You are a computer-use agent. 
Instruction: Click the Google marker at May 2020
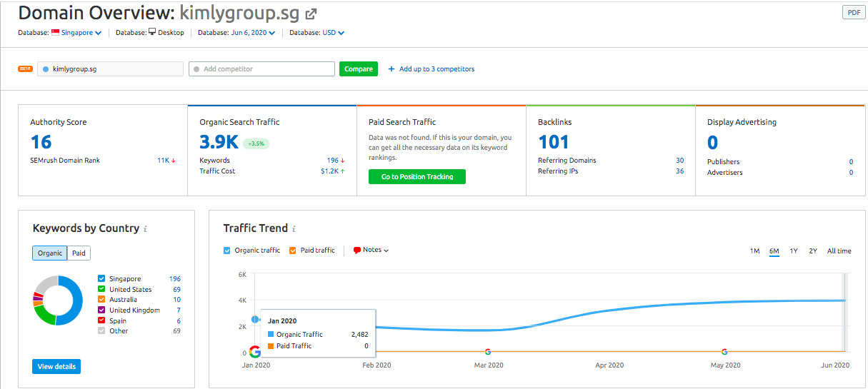[724, 352]
